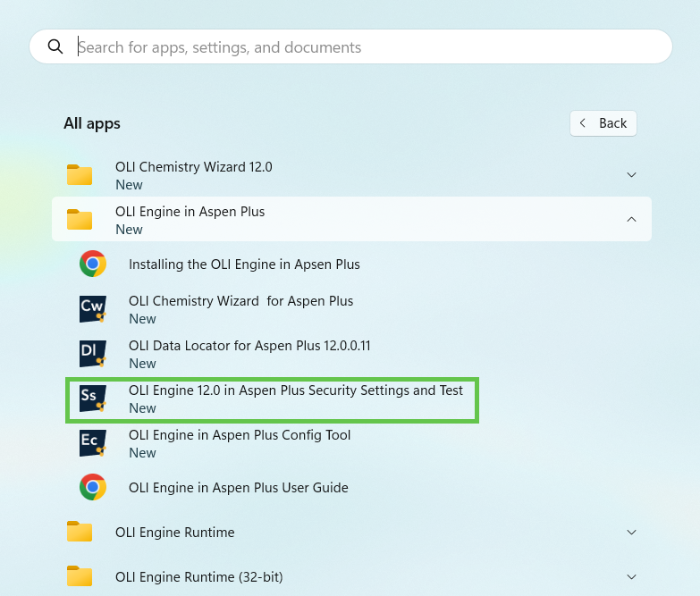
Task: Click the search magnifier icon
Action: pos(55,46)
